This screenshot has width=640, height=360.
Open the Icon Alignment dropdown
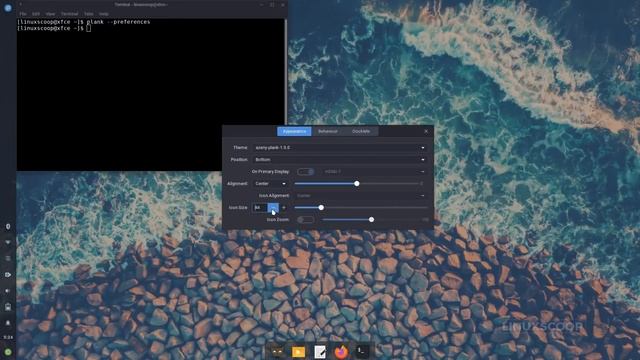(x=360, y=196)
